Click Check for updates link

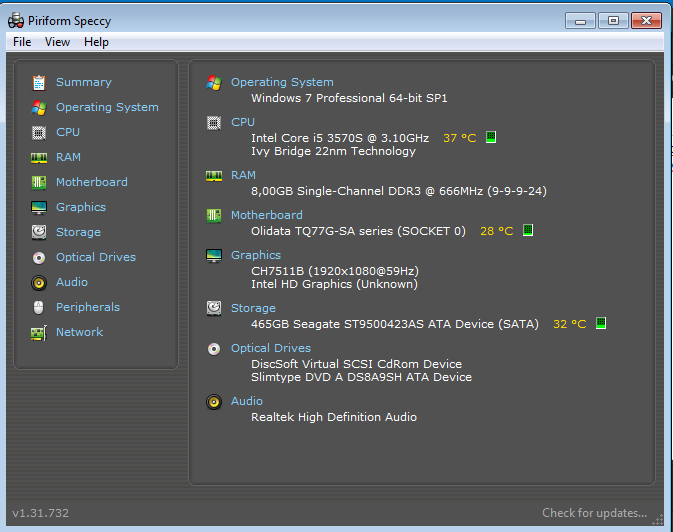tap(594, 513)
